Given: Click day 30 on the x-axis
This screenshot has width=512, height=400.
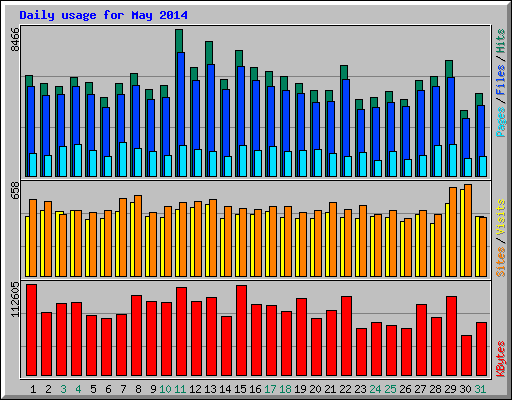Looking at the screenshot, I should click(465, 389).
